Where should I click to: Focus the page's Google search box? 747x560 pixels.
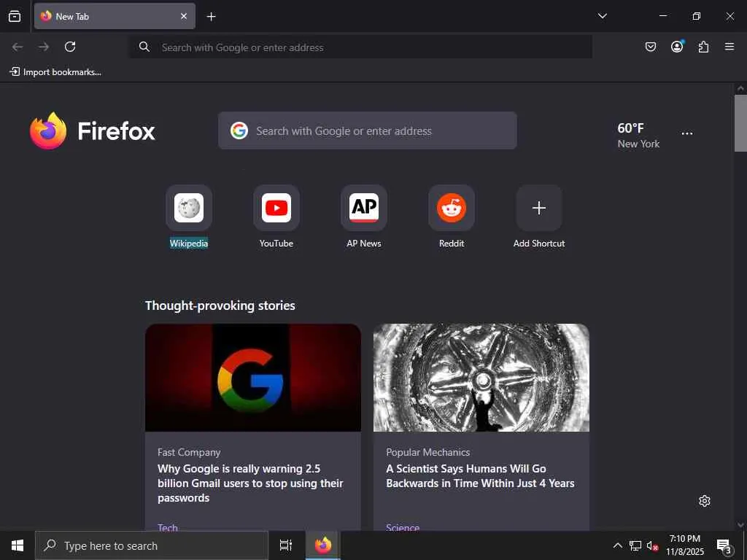tap(368, 131)
